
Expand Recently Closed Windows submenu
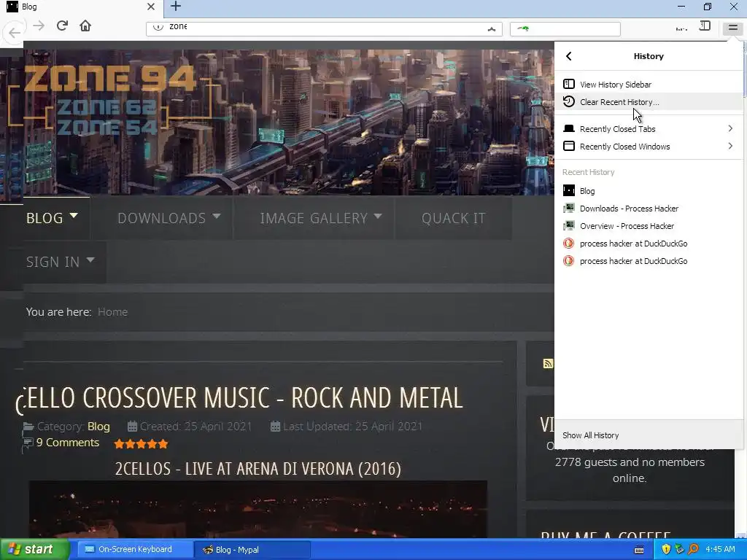648,147
